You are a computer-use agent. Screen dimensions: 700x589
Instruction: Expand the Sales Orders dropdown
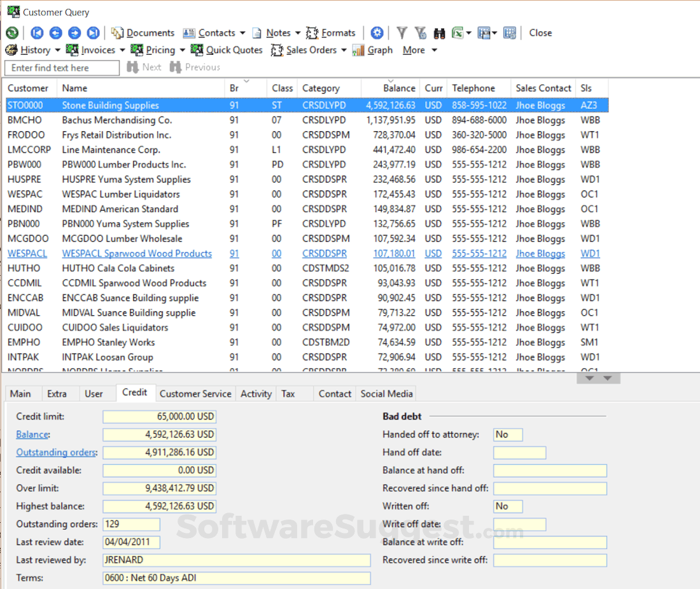point(344,50)
